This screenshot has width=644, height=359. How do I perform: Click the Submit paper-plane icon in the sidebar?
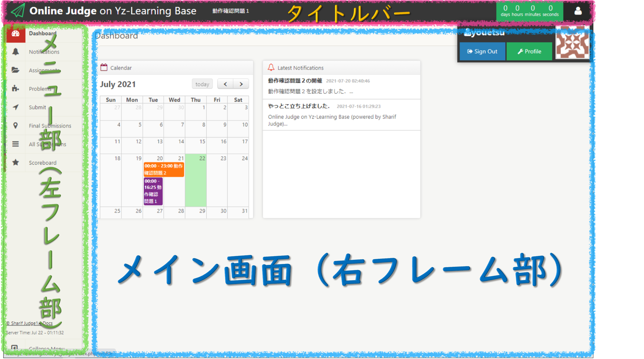15,107
